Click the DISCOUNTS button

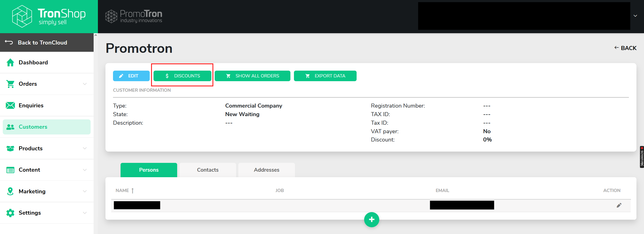coord(182,76)
